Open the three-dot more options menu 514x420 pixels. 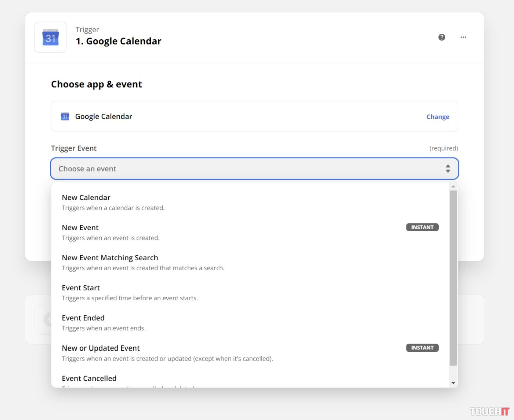[463, 37]
